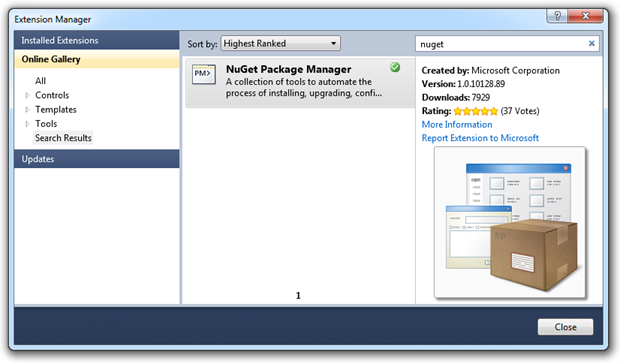Image resolution: width=620 pixels, height=364 pixels.
Task: Expand the Templates tree node
Action: [x=27, y=109]
